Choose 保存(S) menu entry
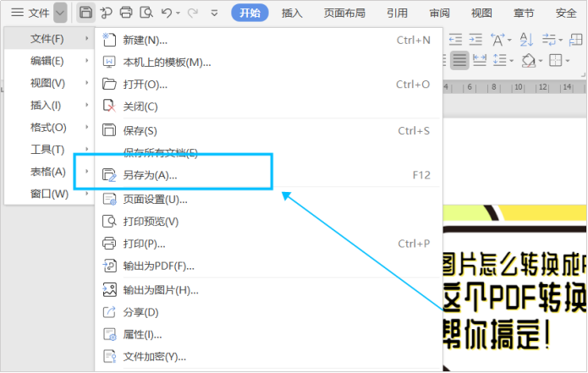 click(x=268, y=130)
